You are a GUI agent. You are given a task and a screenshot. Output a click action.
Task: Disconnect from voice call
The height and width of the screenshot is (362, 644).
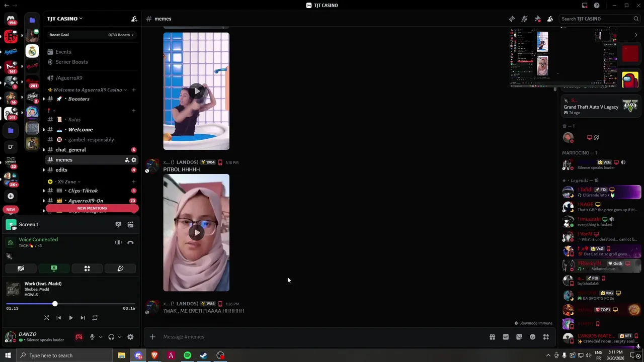pos(130,242)
